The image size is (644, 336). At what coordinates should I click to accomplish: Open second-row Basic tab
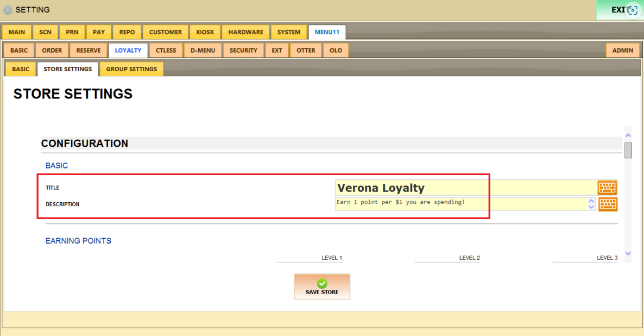(x=19, y=50)
